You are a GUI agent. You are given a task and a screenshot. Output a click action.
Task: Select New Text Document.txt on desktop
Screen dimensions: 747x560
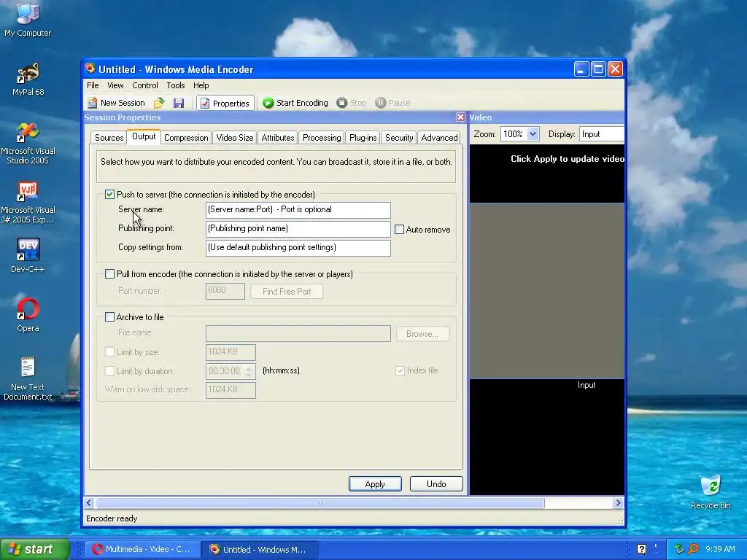(28, 378)
